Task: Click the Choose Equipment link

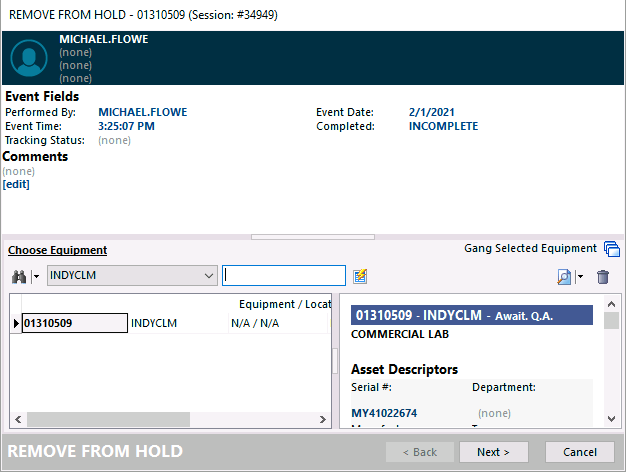Action: [58, 250]
